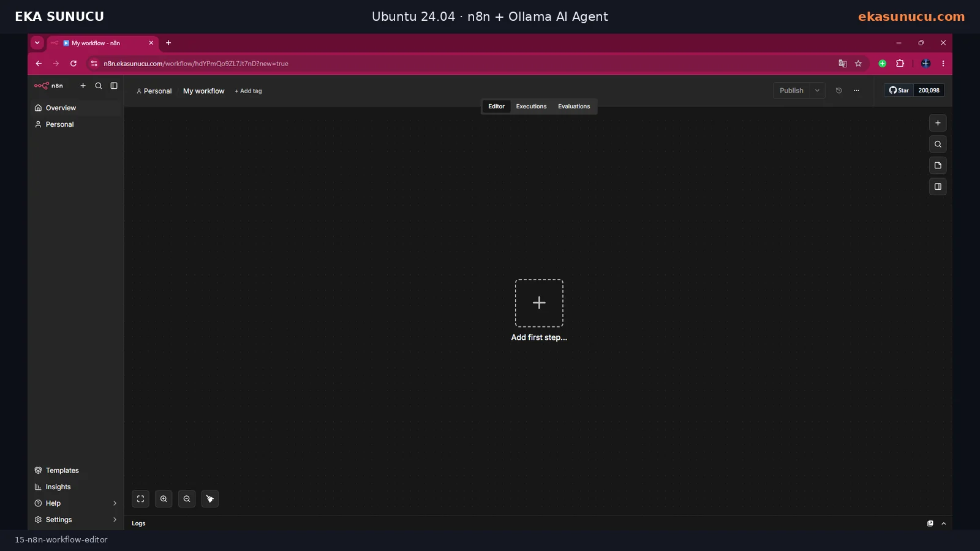The image size is (980, 551).
Task: Expand the Logs panel chevron
Action: (944, 523)
